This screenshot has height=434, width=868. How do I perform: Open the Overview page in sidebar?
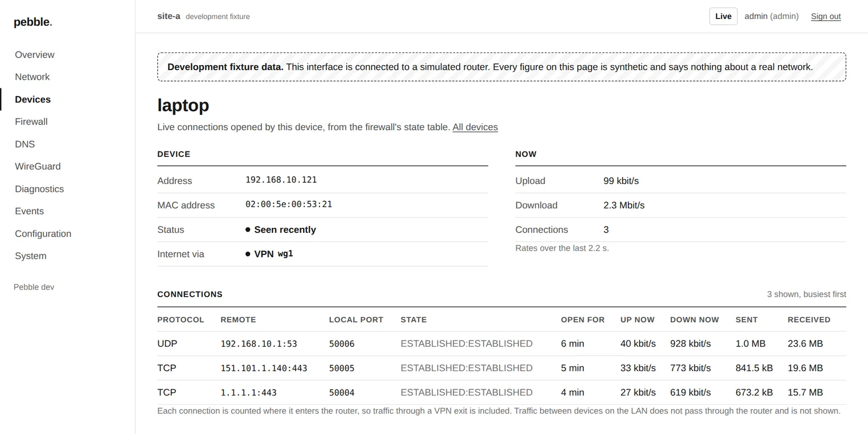pyautogui.click(x=35, y=55)
